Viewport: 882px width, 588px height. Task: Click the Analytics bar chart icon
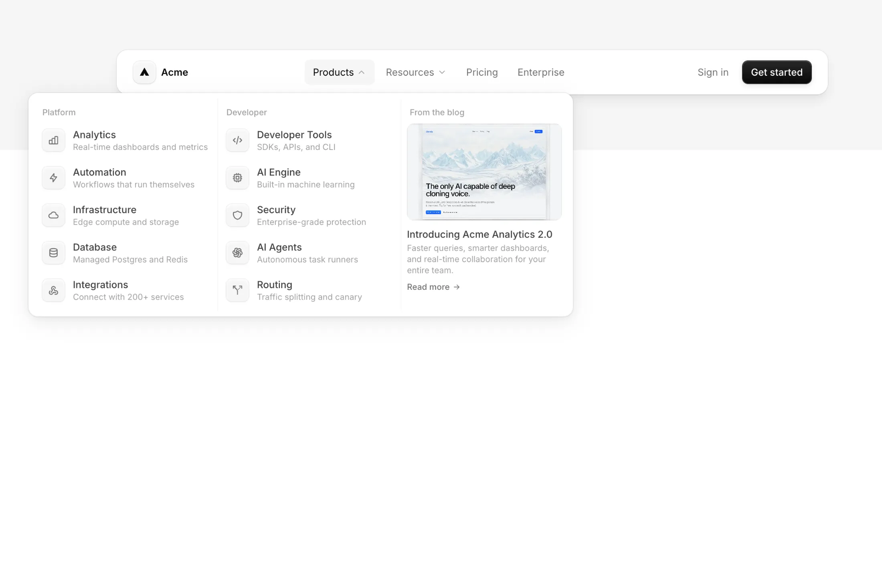53,140
